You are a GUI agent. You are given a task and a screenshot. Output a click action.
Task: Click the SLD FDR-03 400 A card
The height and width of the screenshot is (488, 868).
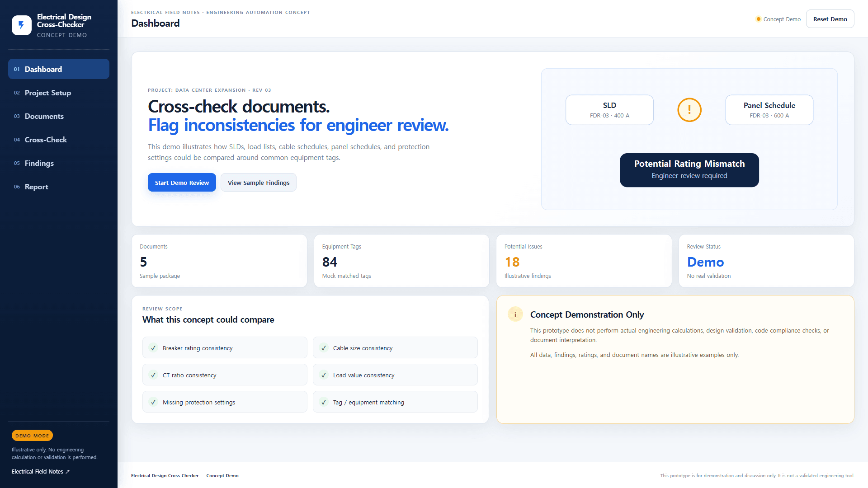pyautogui.click(x=609, y=110)
